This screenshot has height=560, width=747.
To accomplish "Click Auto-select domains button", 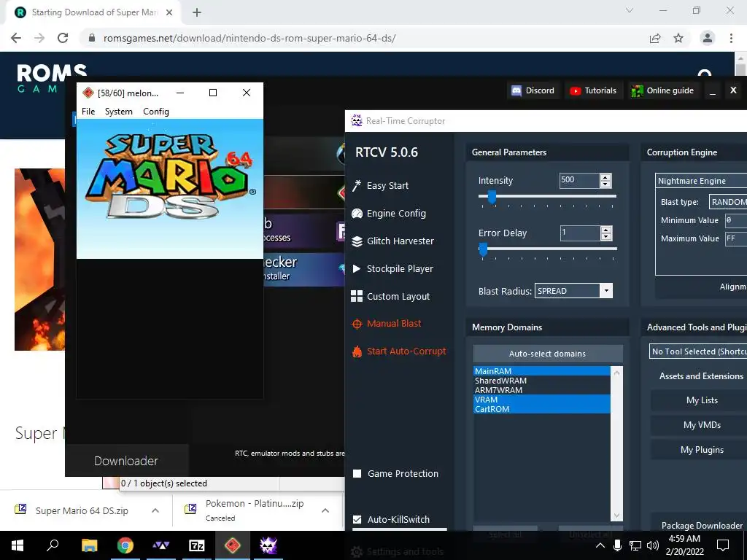I will pyautogui.click(x=547, y=354).
